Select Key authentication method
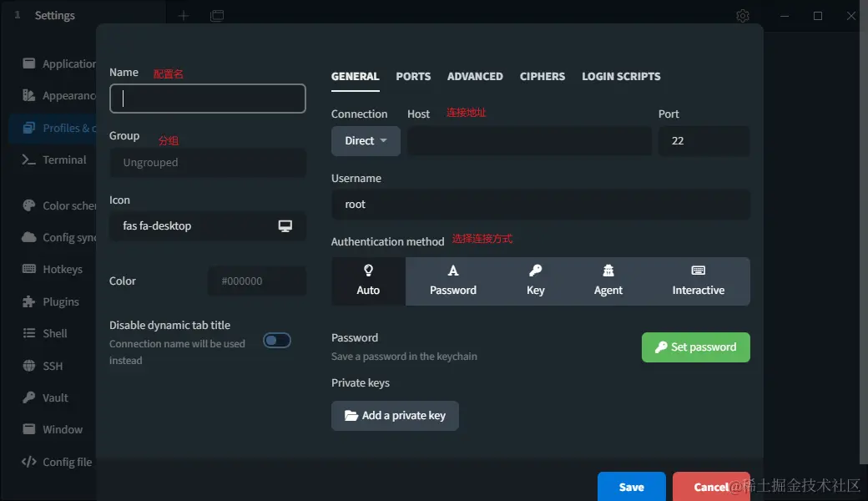 [535, 281]
